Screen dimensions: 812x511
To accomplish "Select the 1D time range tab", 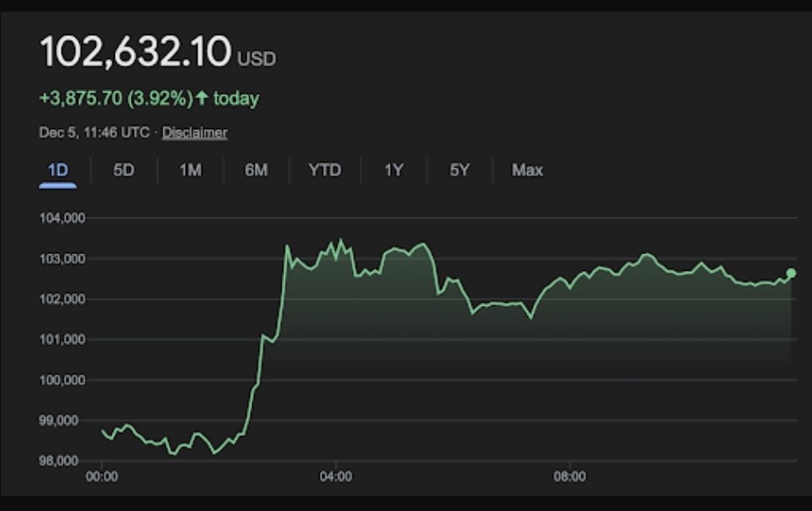I will [57, 170].
